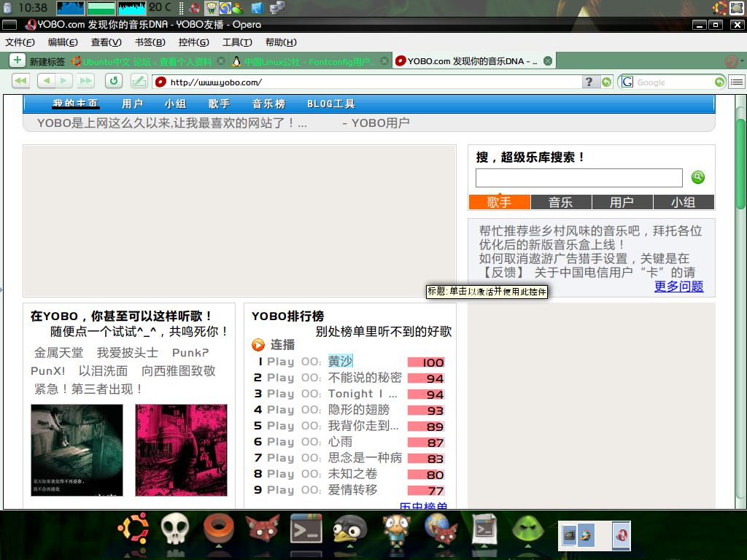Screen dimensions: 747x560
Task: Open 歌手 in the YOBO navigation bar
Action: click(x=220, y=104)
